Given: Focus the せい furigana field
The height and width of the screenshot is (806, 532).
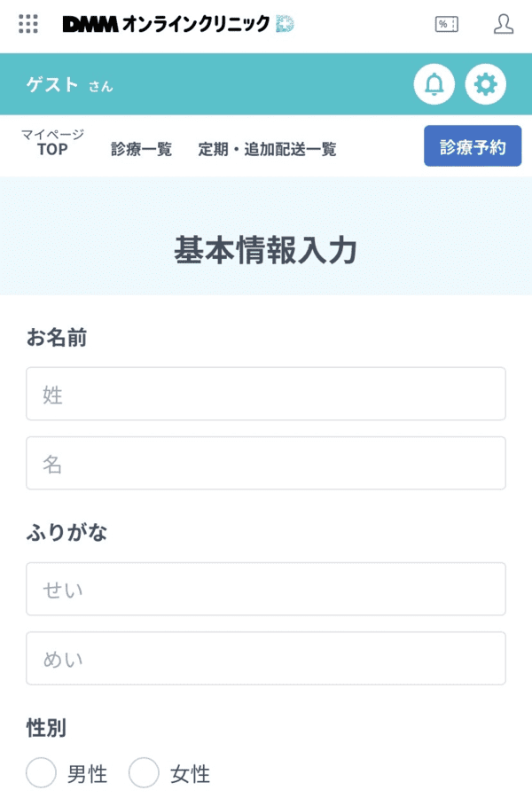Looking at the screenshot, I should 266,589.
